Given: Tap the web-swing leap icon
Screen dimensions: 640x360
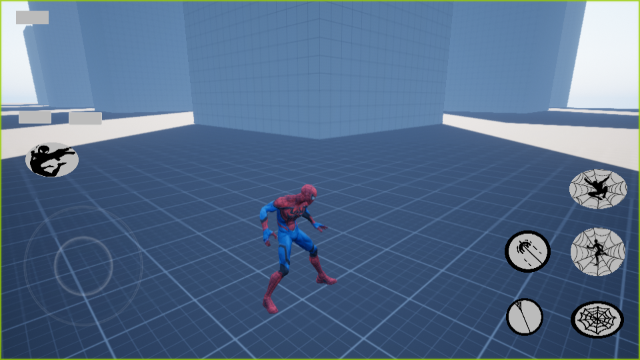Looking at the screenshot, I should pos(598,189).
